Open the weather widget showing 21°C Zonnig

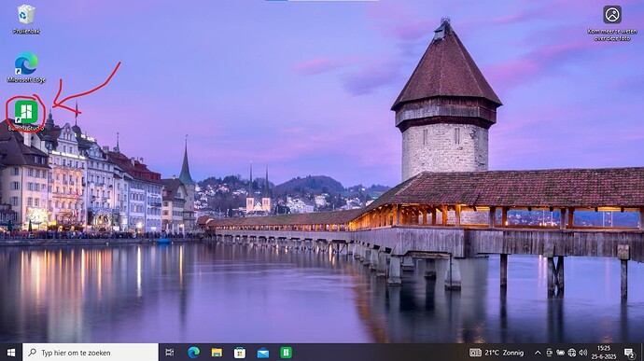[x=497, y=353]
